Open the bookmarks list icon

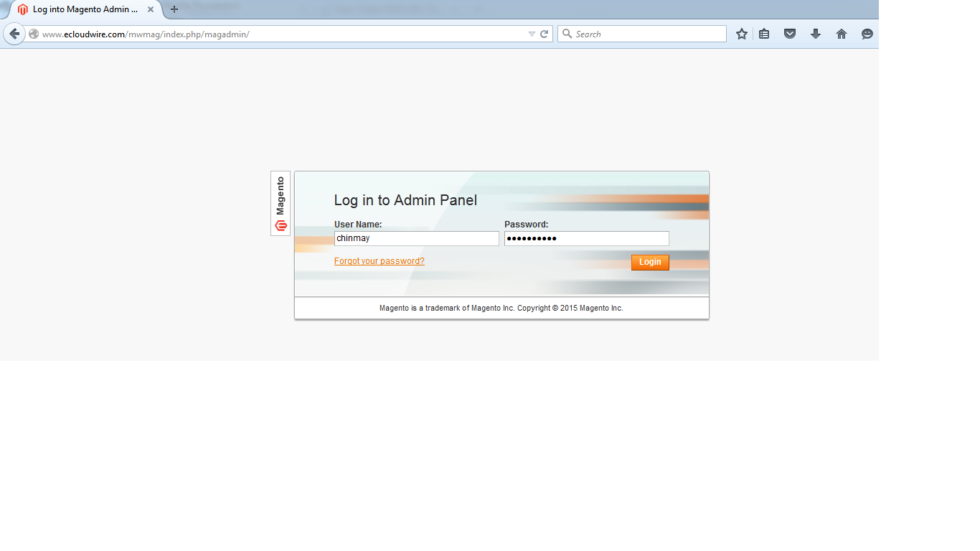[x=764, y=34]
